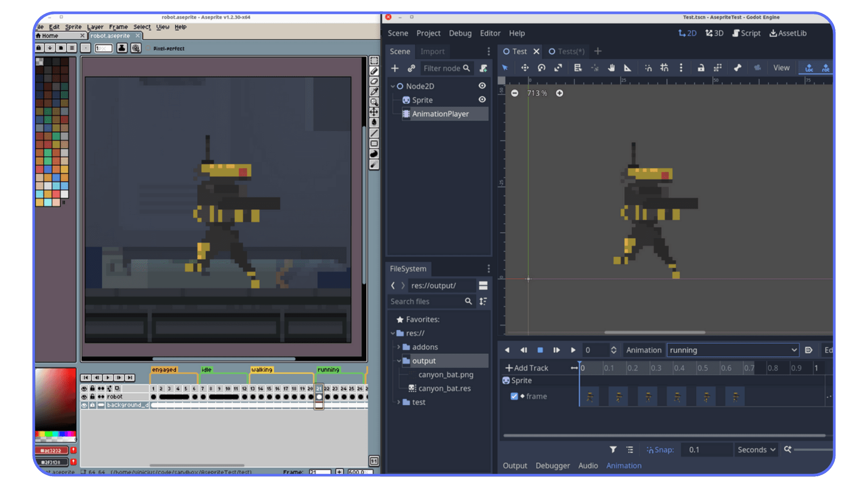Activate Godot's Rotate mode tool
The image size is (868, 488).
(541, 68)
